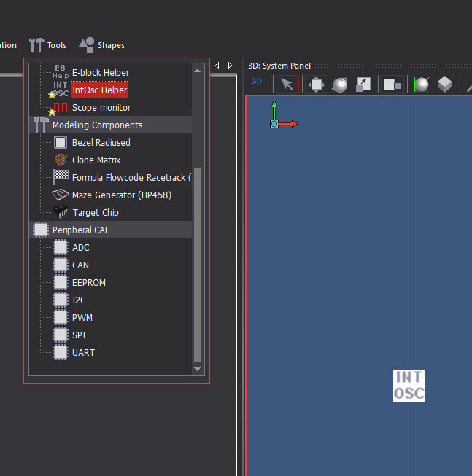472x476 pixels.
Task: Click the red square-wave Scope monitor icon
Action: tap(61, 108)
